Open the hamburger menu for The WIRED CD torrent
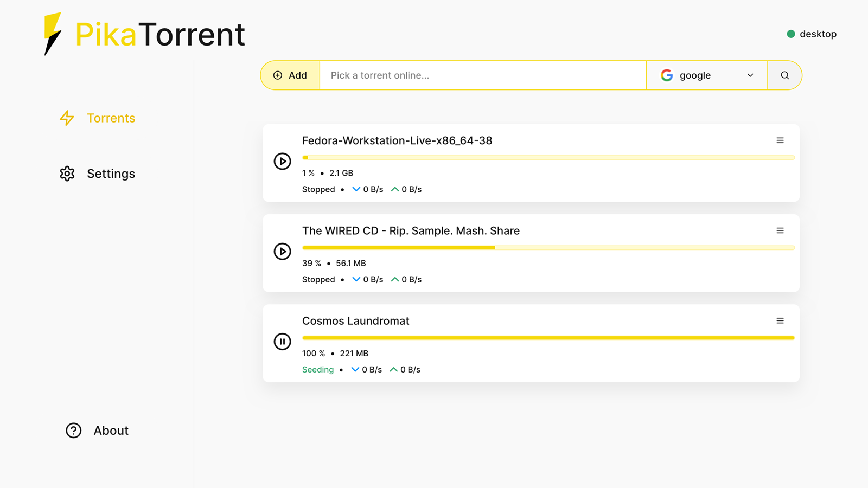 tap(780, 230)
